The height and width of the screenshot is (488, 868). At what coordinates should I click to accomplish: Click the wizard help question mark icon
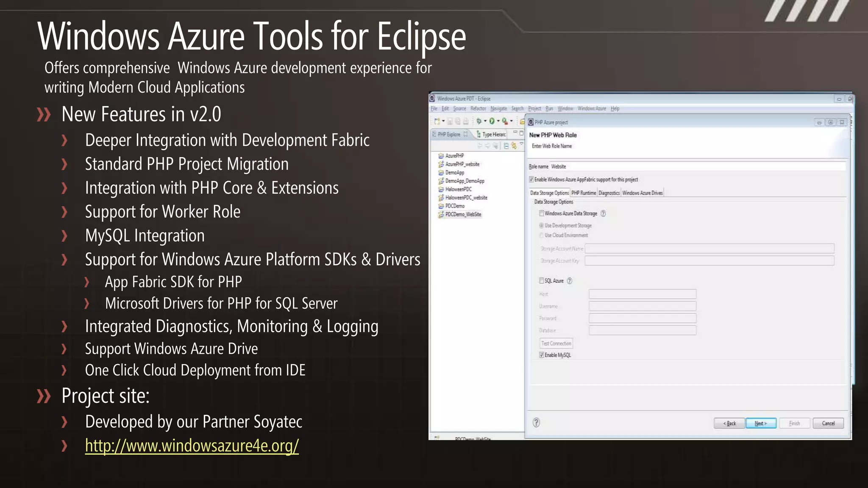536,422
